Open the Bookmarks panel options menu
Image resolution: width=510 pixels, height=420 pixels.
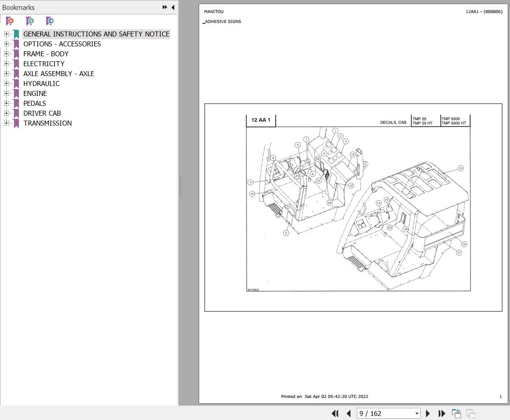164,7
